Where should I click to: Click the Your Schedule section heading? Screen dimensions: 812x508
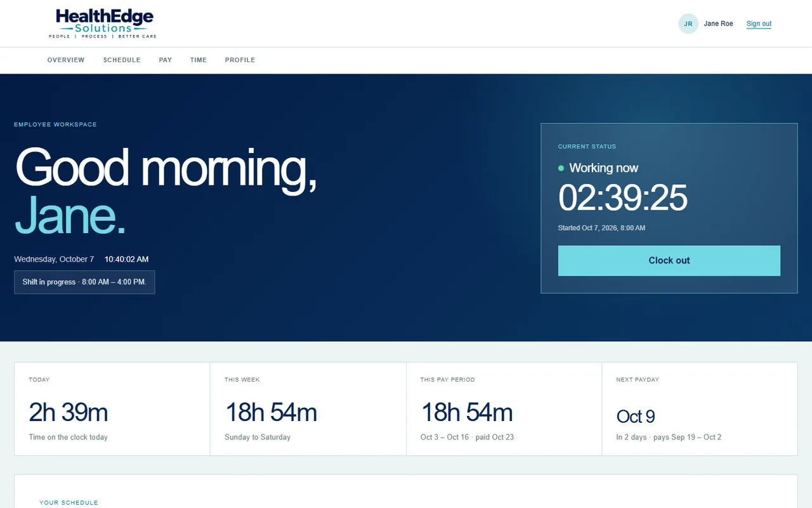coord(69,502)
